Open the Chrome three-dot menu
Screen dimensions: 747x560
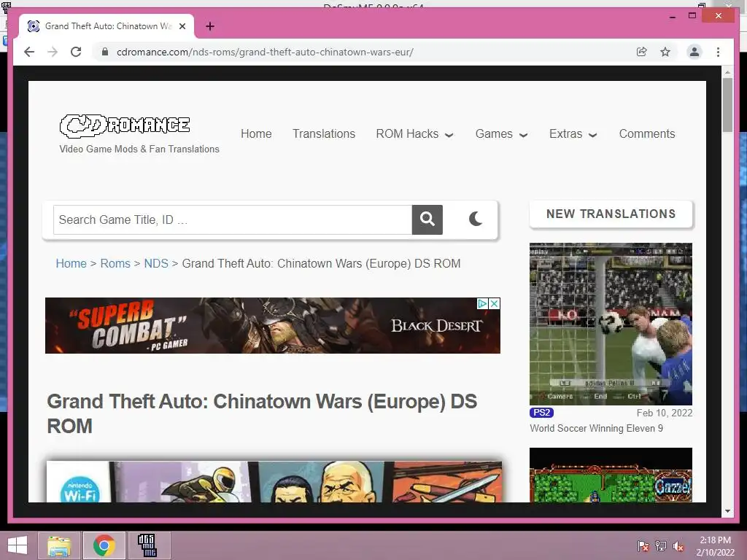[718, 52]
